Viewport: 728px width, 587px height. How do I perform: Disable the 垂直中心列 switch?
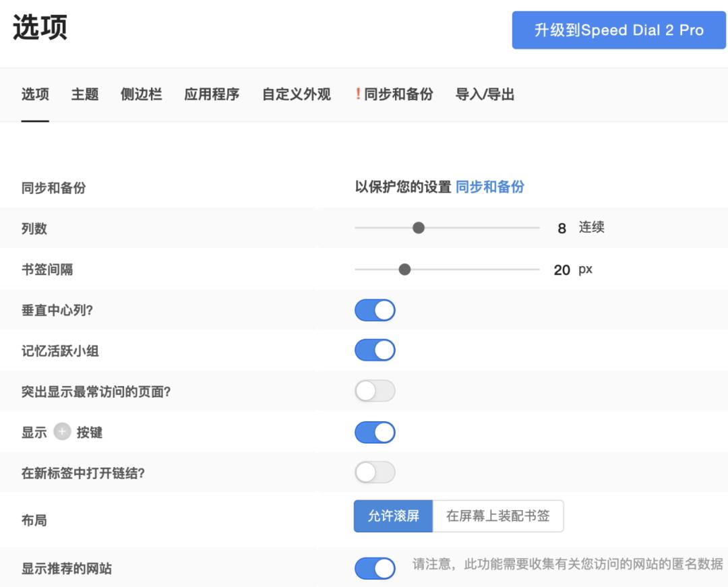pos(375,309)
